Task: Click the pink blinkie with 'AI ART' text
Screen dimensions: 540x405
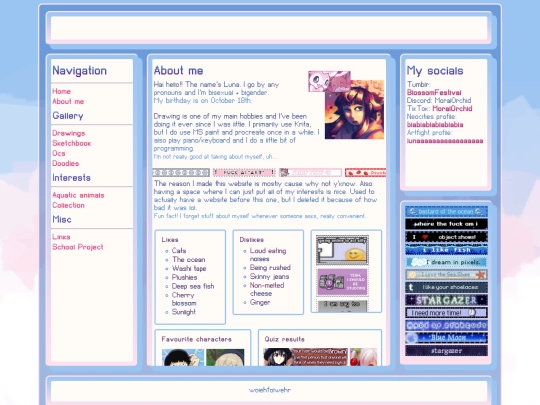Action: [x=244, y=172]
